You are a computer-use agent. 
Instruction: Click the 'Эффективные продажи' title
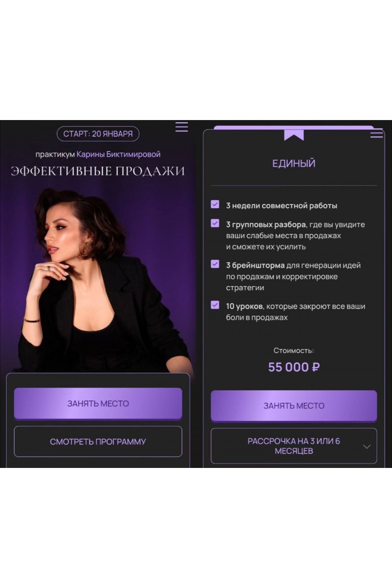98,171
